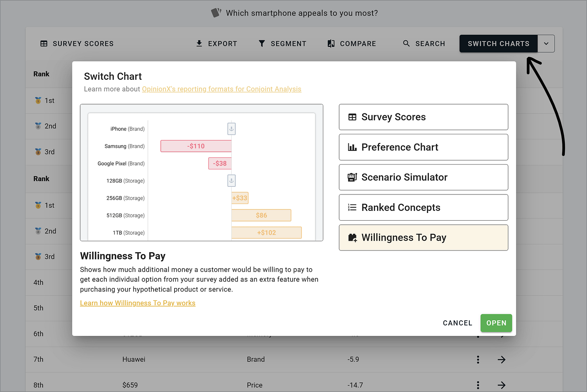This screenshot has height=392, width=587.
Task: Click the 'Huawei' cell in 7th row
Action: 134,359
